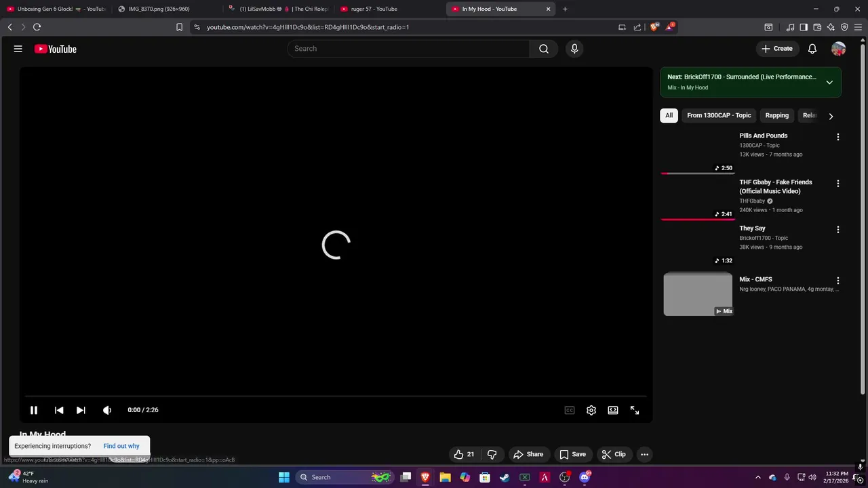Open a new browser tab

coord(565,9)
